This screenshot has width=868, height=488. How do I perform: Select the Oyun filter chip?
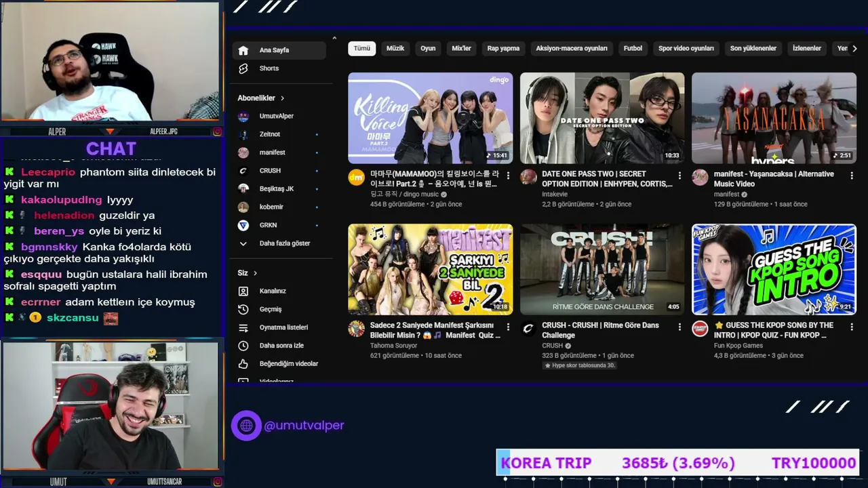tap(428, 48)
